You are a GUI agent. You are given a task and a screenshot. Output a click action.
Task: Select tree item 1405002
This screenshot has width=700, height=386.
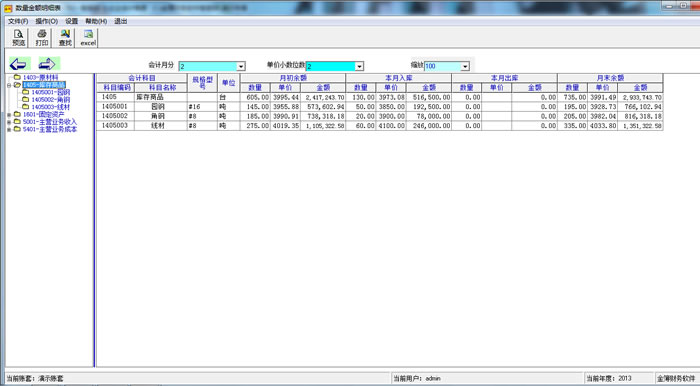point(50,100)
